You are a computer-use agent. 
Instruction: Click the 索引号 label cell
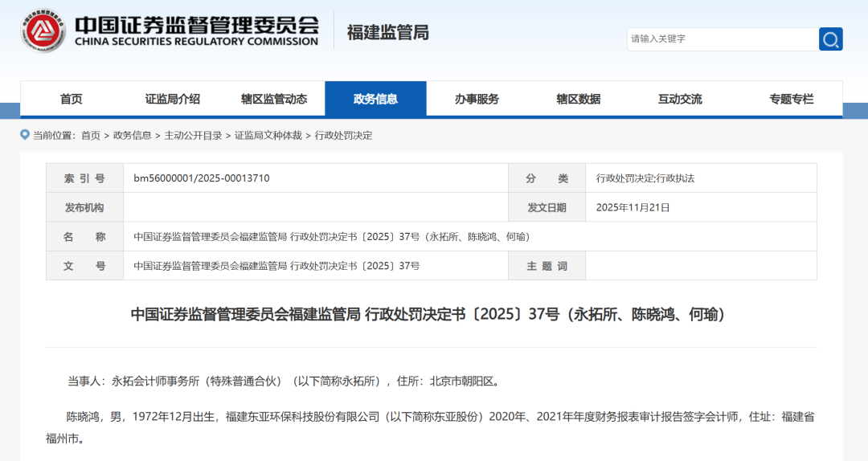tap(84, 178)
